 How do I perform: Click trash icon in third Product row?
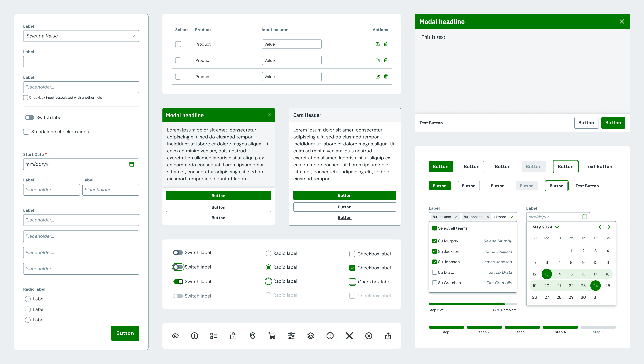point(386,76)
